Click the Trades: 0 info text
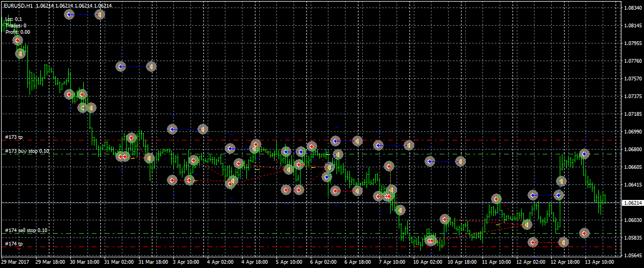 click(16, 26)
